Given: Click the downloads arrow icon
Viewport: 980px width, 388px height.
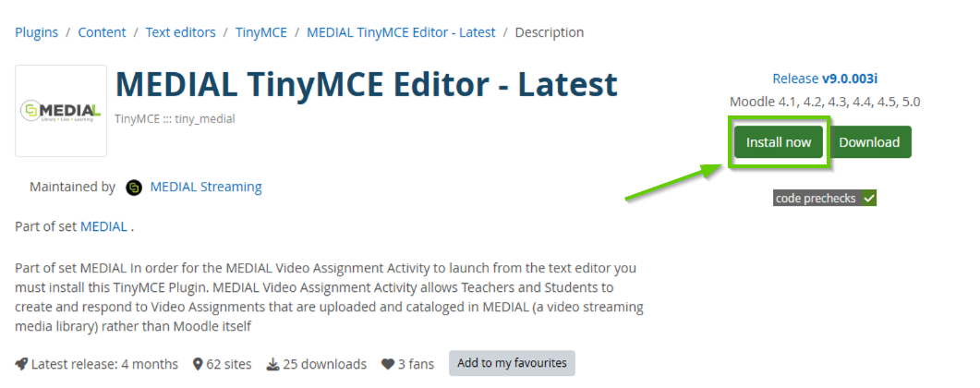Looking at the screenshot, I should (x=272, y=364).
